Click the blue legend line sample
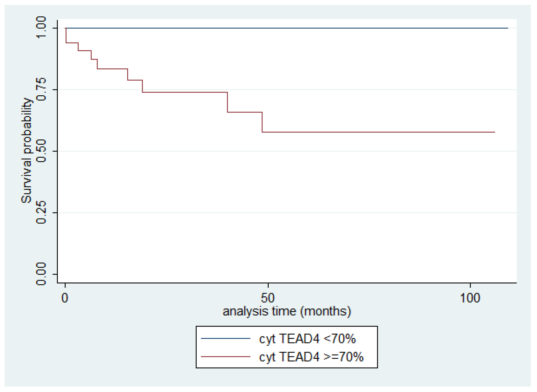The width and height of the screenshot is (537, 392). coord(226,338)
